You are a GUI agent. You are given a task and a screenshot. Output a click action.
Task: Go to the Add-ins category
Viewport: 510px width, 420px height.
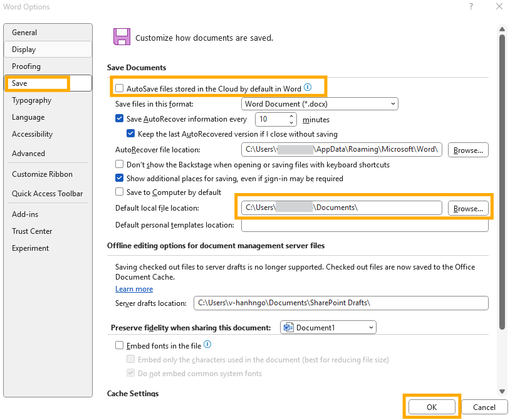(x=48, y=214)
